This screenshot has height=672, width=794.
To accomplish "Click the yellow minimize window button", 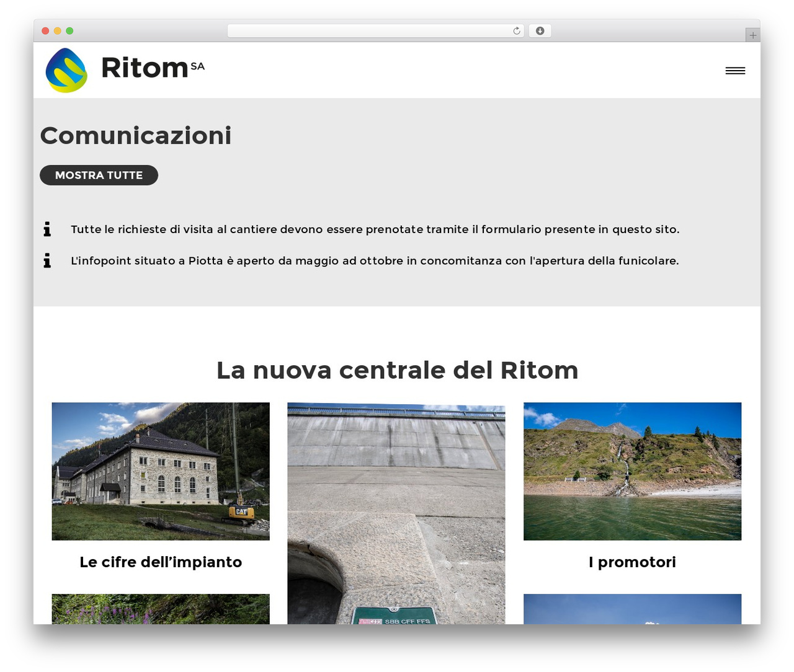I will [58, 31].
